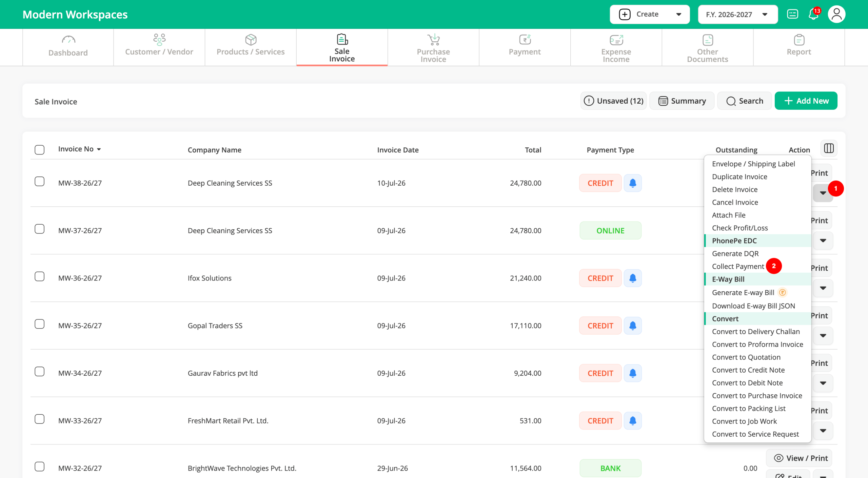Expand the action dropdown for MW-34-26/27

pos(823,383)
